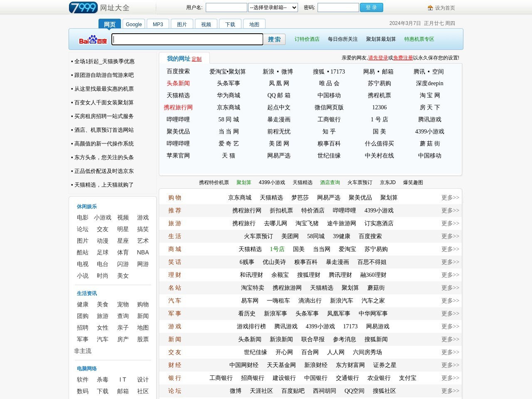Open the 定制 customize link
This screenshot has width=532, height=399.
point(197,59)
